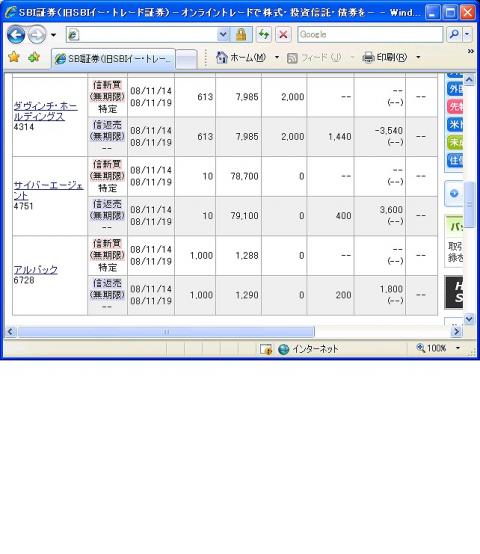Click the browser Back arrow button
The width and height of the screenshot is (480, 554).
[x=16, y=35]
